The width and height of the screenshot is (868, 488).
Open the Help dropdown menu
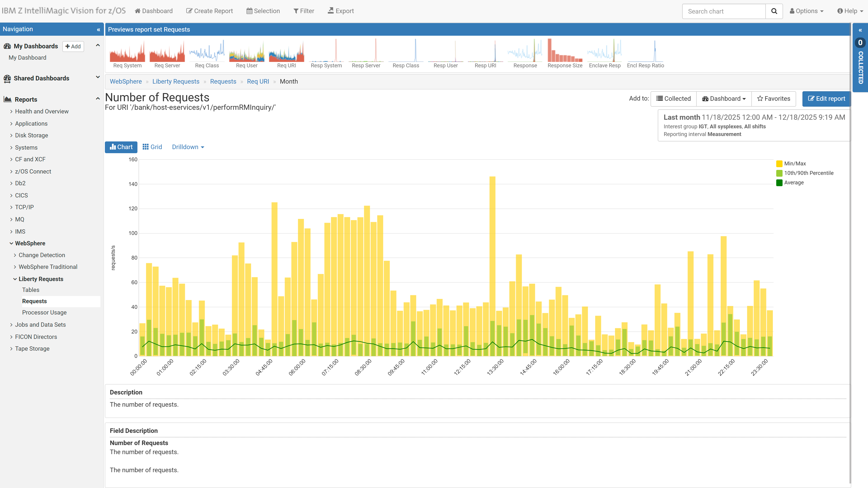click(x=850, y=11)
